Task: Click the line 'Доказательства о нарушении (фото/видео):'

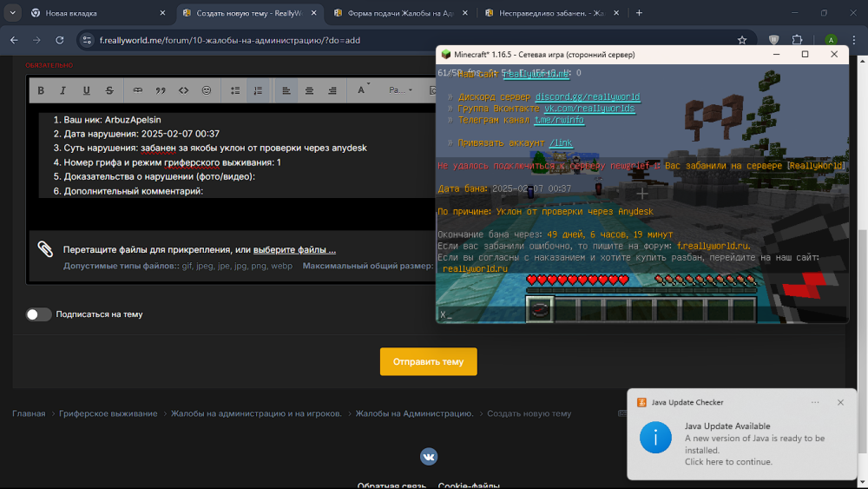Action: pos(160,176)
